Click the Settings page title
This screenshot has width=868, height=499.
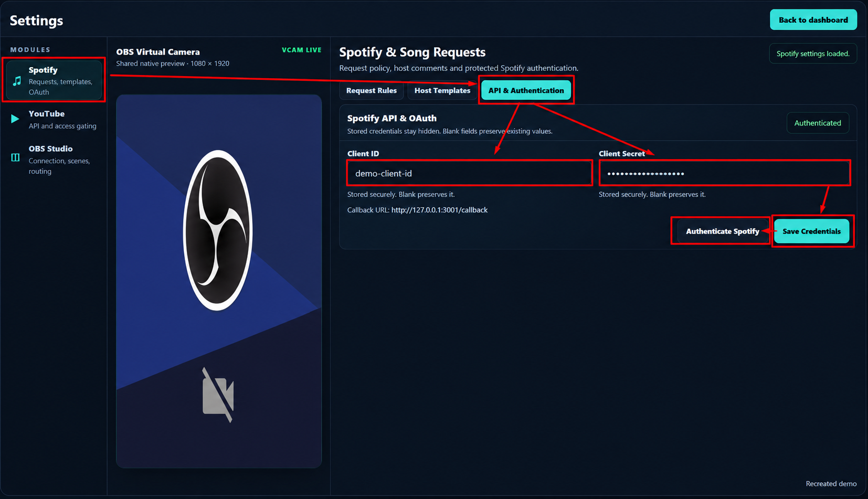coord(36,20)
